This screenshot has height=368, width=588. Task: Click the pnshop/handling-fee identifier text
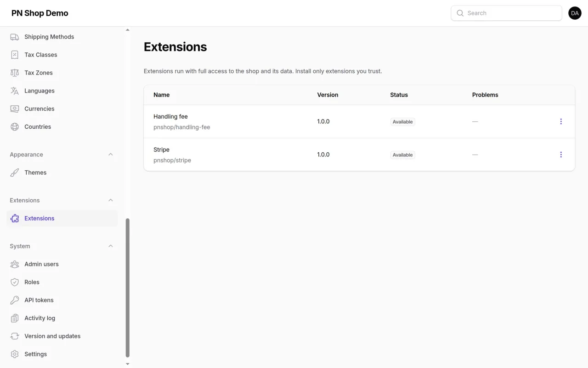click(182, 127)
